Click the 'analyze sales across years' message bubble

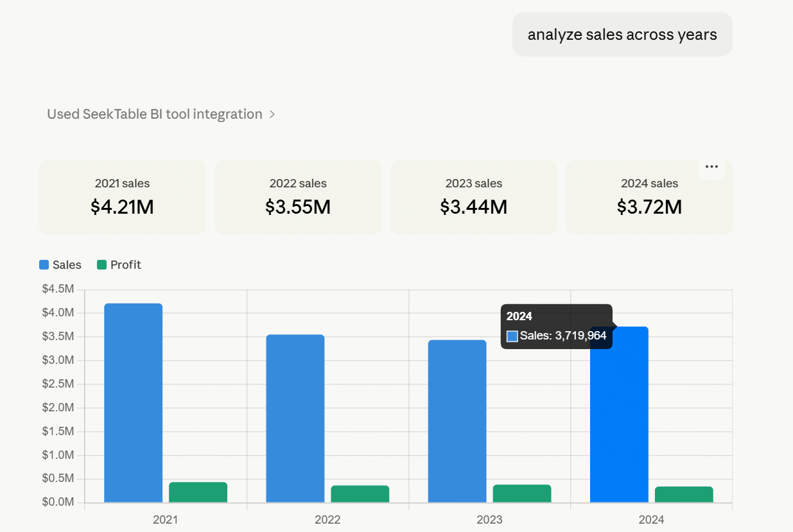tap(622, 35)
